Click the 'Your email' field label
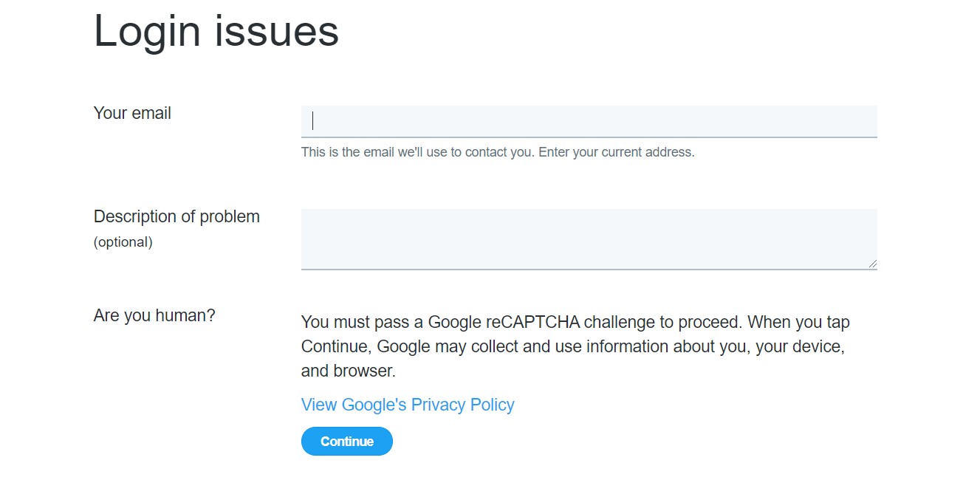Screen dimensions: 980x480 [132, 113]
